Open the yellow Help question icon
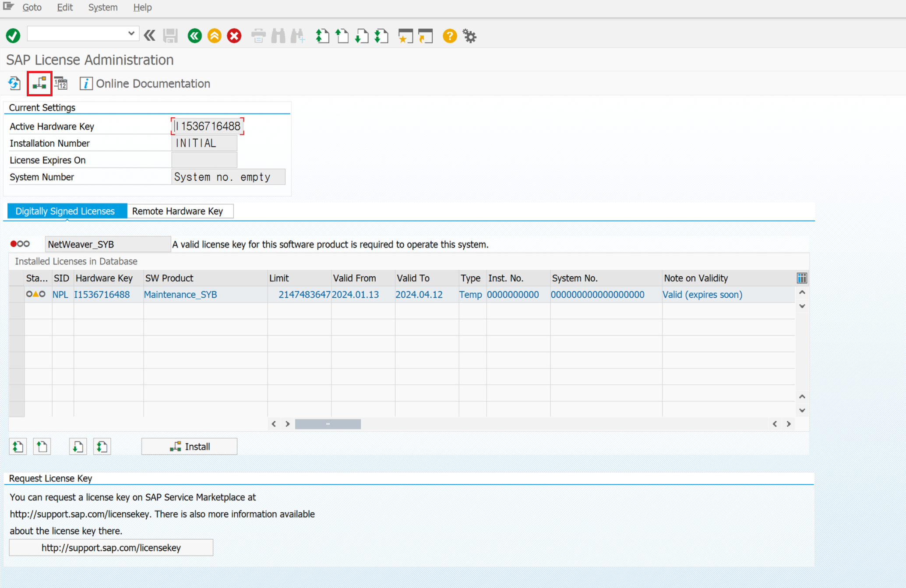Viewport: 906px width, 588px height. [x=449, y=35]
